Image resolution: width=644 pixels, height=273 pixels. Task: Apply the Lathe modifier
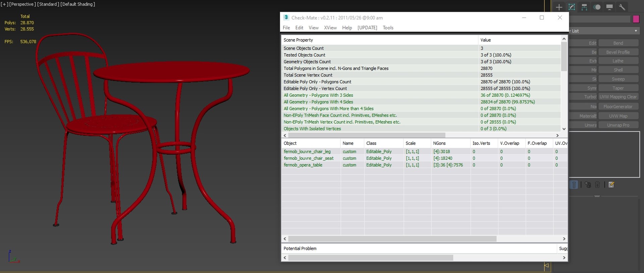[618, 61]
